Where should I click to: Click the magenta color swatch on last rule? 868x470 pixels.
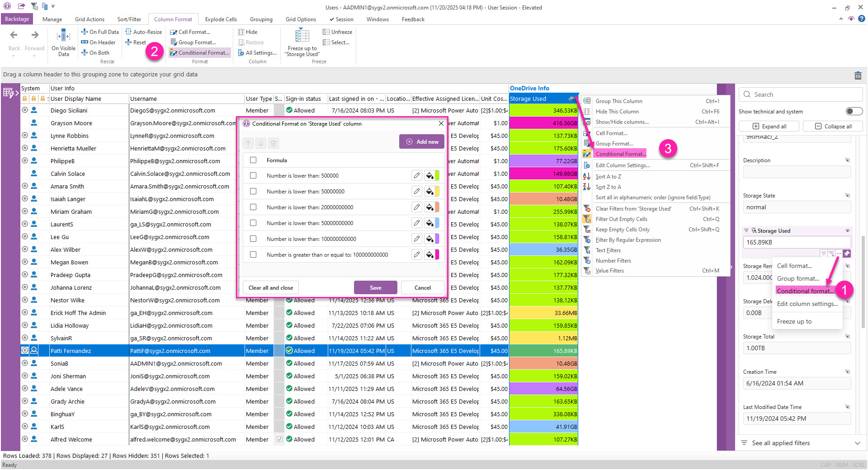437,255
